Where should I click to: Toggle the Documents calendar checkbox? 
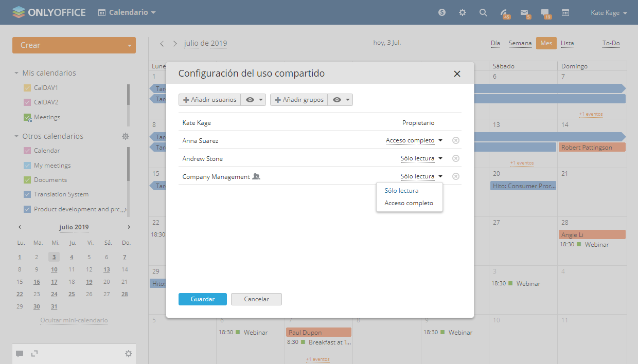28,180
